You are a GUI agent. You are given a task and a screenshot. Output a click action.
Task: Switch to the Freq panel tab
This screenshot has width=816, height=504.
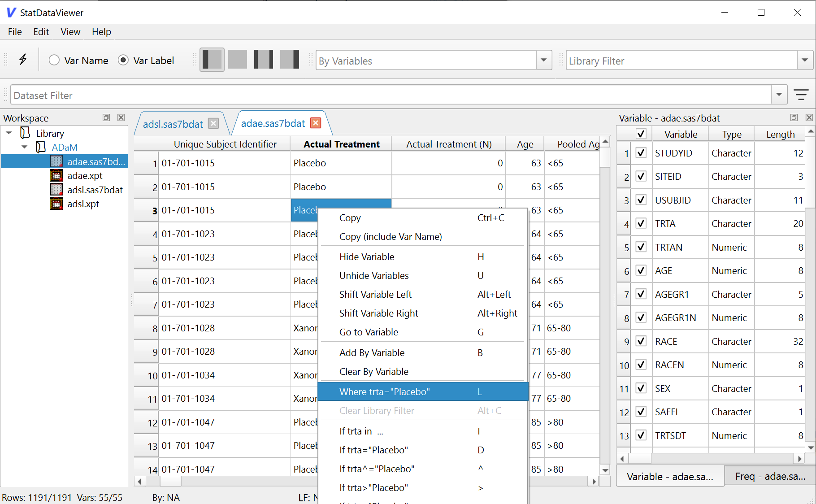(x=770, y=477)
